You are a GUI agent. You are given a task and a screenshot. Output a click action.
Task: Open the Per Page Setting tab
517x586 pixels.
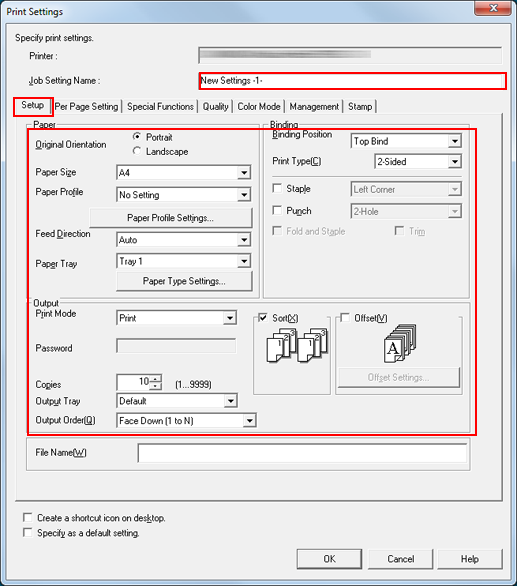[86, 107]
